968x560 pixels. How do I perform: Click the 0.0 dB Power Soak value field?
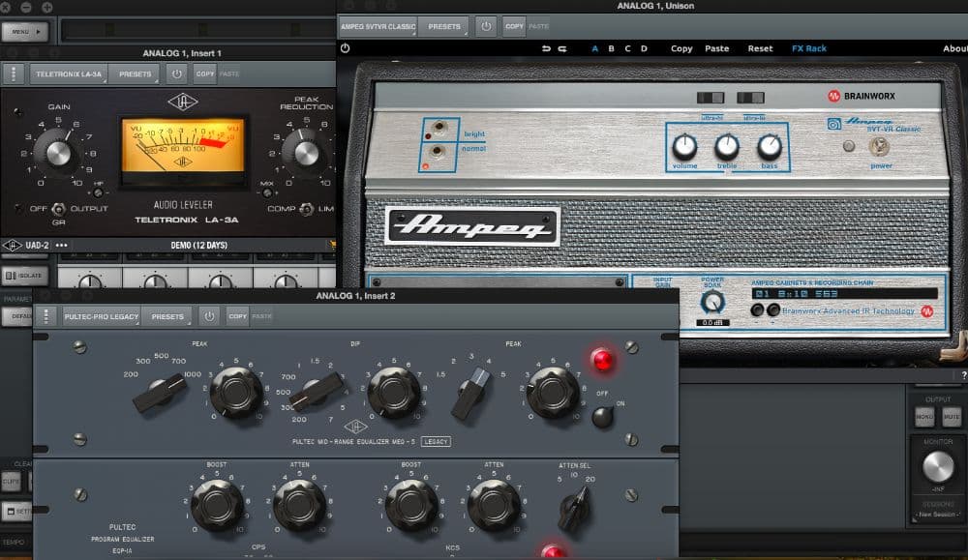coord(712,322)
